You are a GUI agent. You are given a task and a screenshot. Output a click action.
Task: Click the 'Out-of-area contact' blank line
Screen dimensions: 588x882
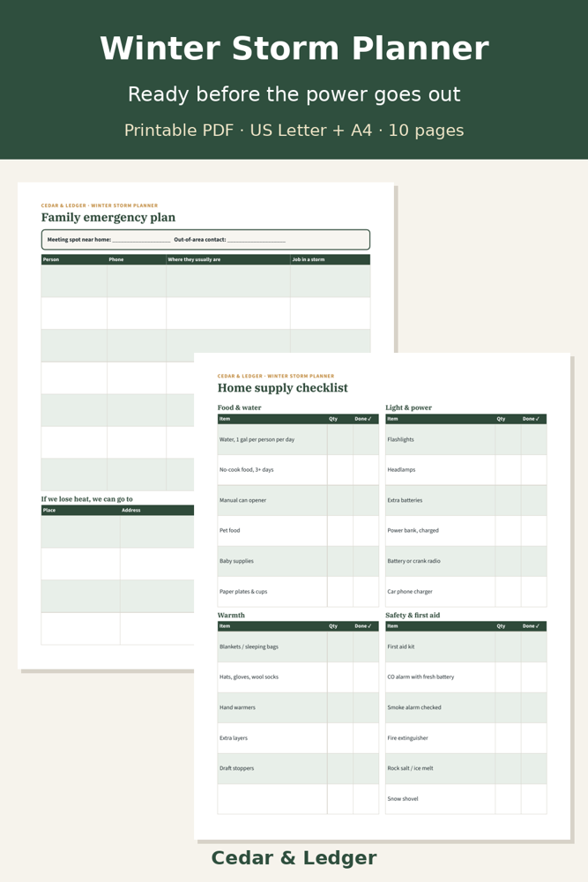[257, 240]
